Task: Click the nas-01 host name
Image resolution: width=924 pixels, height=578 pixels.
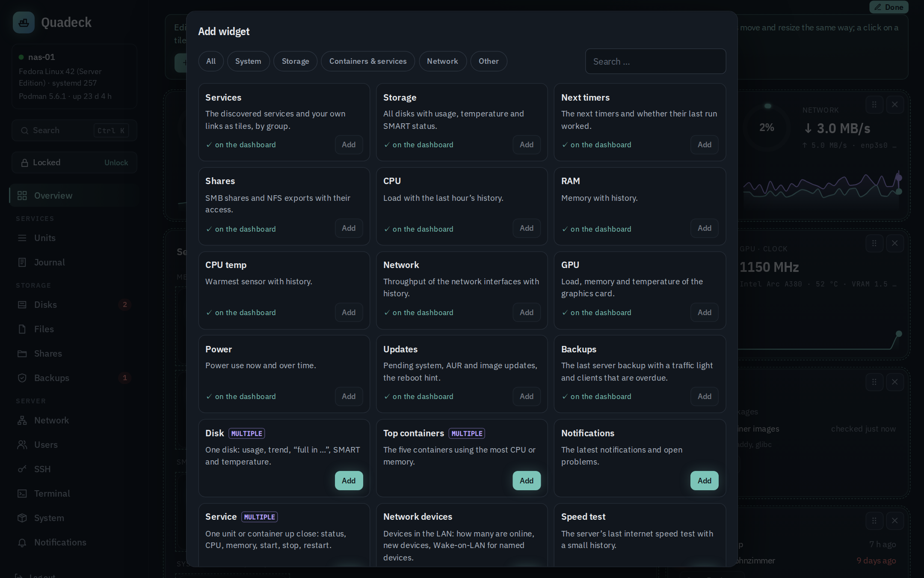Action: pyautogui.click(x=41, y=57)
